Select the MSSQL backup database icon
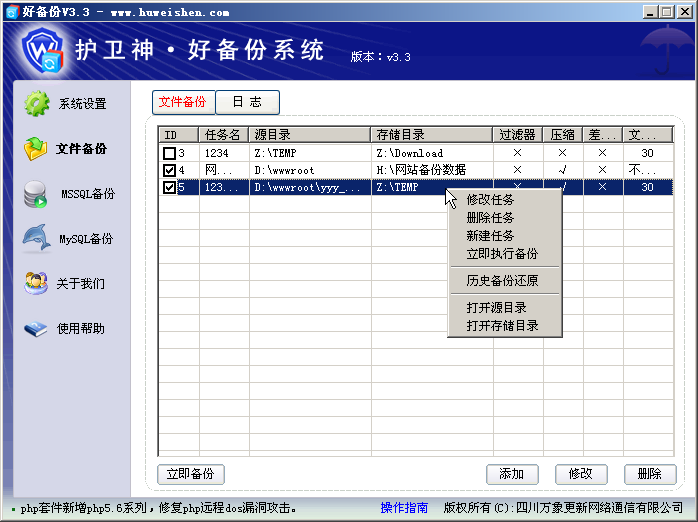This screenshot has height=522, width=698. pyautogui.click(x=37, y=194)
